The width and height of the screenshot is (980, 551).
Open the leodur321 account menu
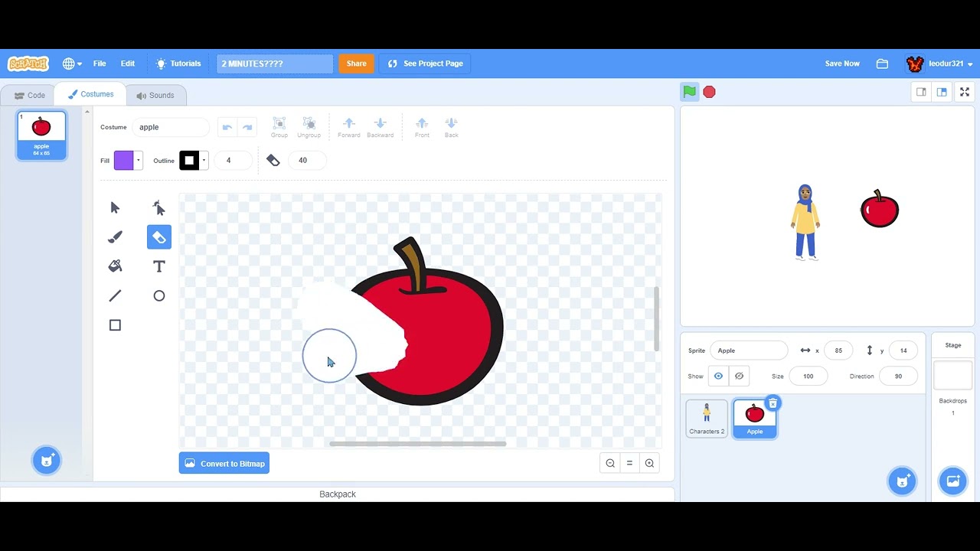pyautogui.click(x=939, y=64)
